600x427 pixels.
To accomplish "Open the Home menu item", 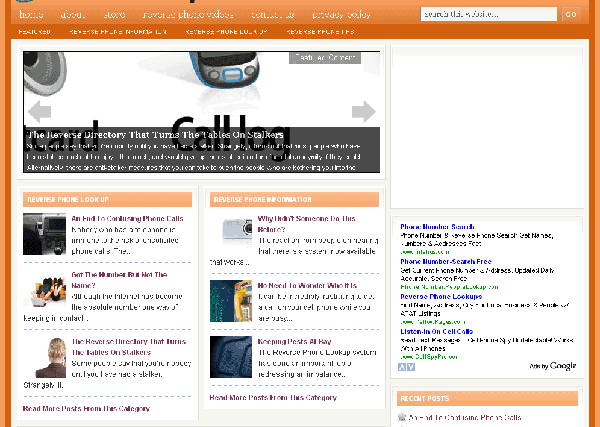I will coord(31,15).
